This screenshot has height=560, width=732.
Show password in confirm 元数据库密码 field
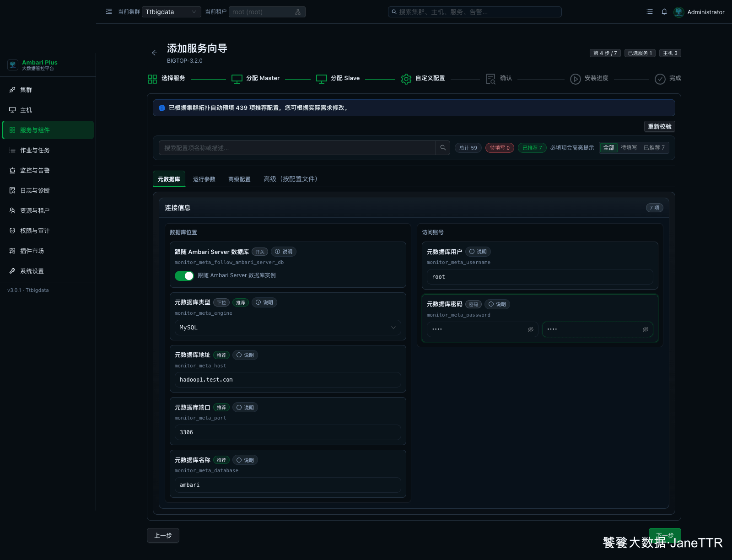tap(646, 329)
